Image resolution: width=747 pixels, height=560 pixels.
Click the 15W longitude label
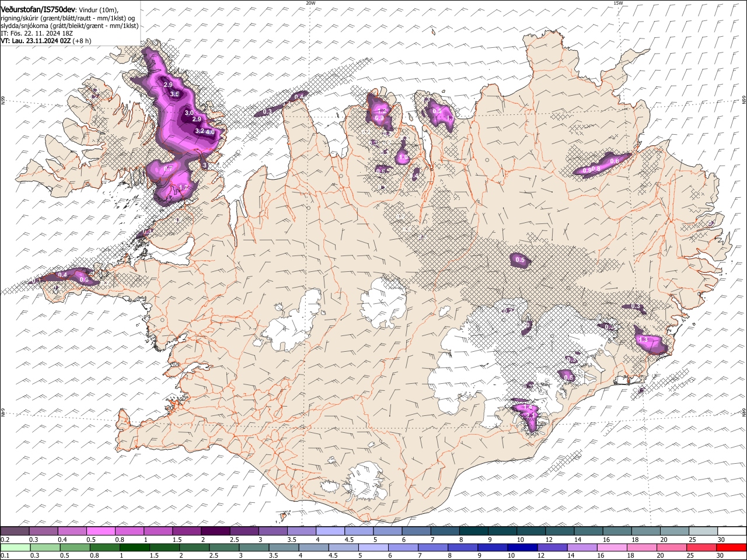618,3
